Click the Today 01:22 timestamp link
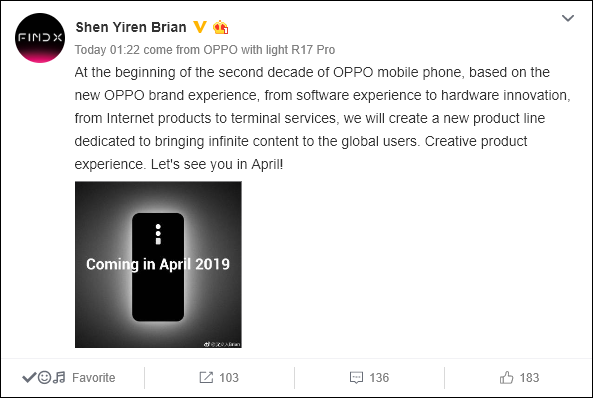The height and width of the screenshot is (398, 593). (x=107, y=50)
